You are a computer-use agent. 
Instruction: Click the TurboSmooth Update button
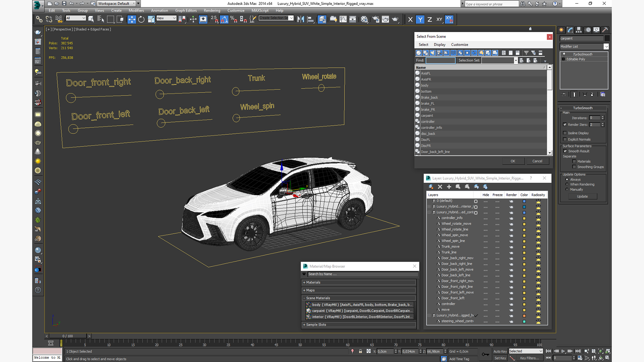click(582, 196)
